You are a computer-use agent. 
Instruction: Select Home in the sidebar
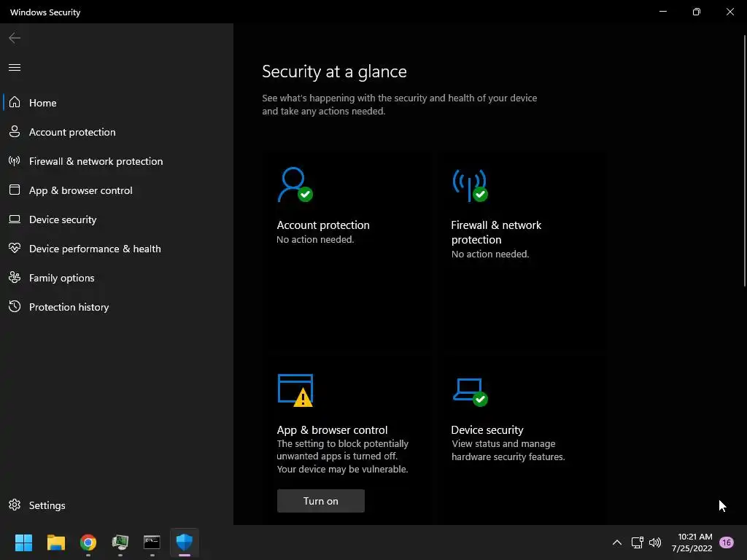tap(117, 102)
